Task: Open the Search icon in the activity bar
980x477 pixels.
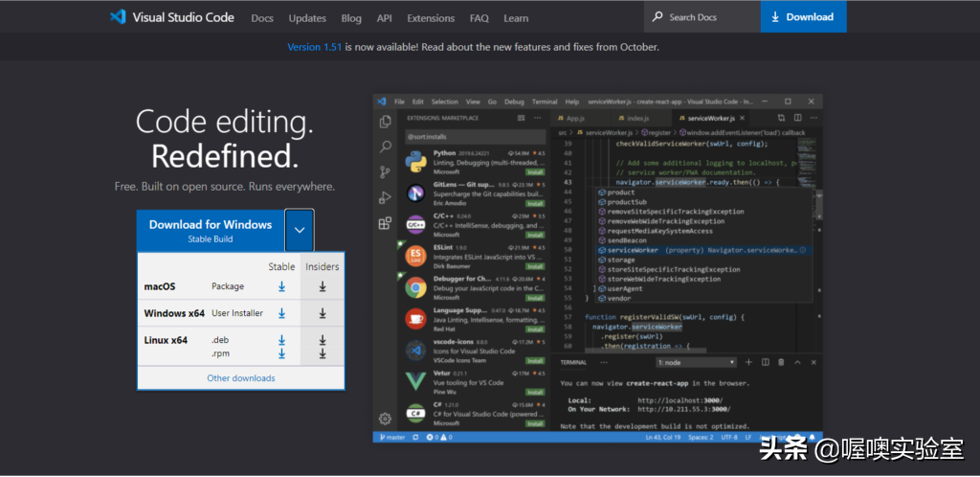Action: click(x=386, y=147)
